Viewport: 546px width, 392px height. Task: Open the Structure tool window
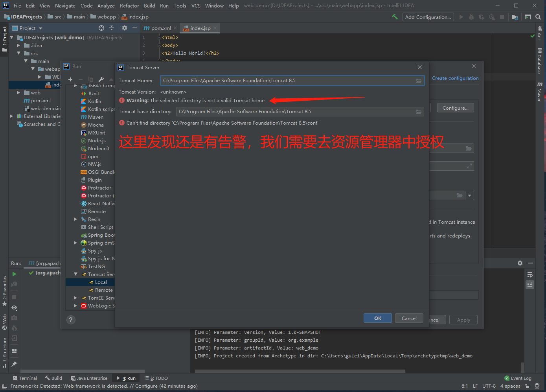[5, 353]
